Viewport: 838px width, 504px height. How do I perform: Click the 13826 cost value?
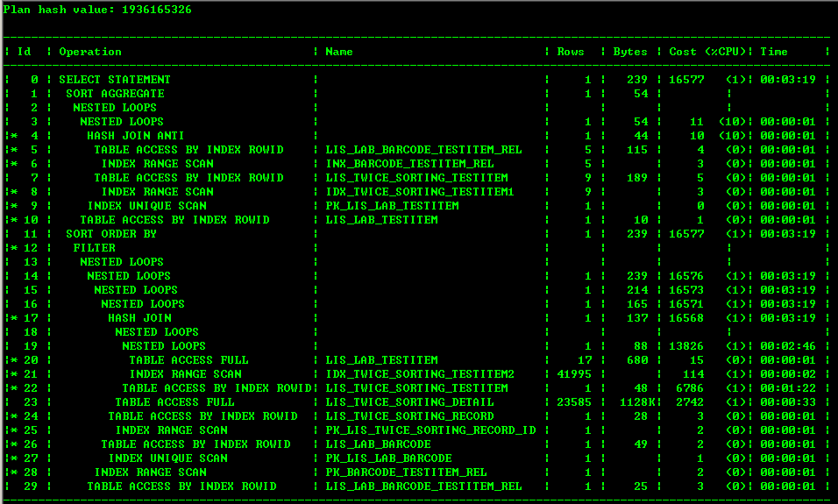point(686,346)
